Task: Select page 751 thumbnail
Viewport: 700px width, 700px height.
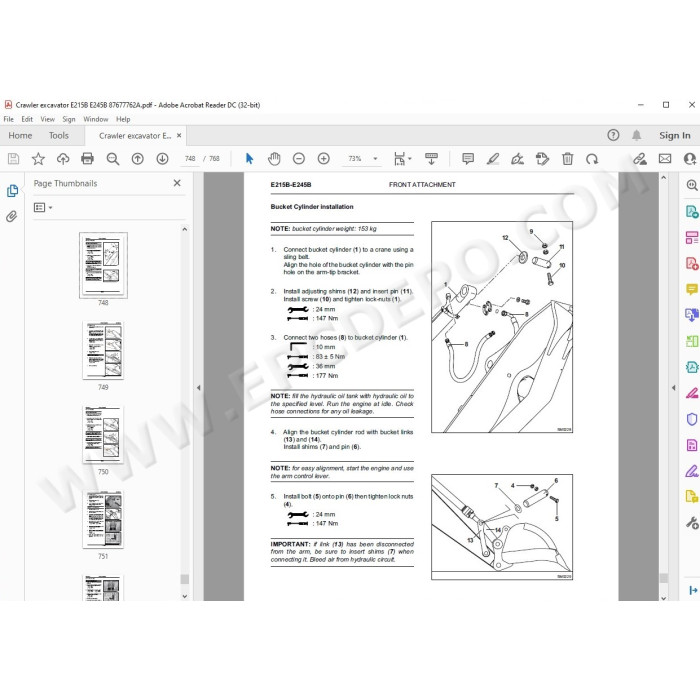Action: click(103, 519)
